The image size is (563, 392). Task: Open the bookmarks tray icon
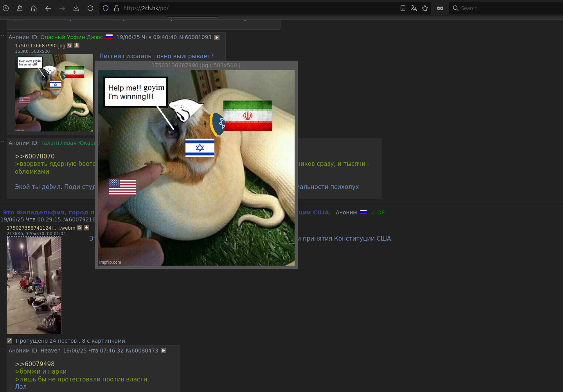pos(20,8)
